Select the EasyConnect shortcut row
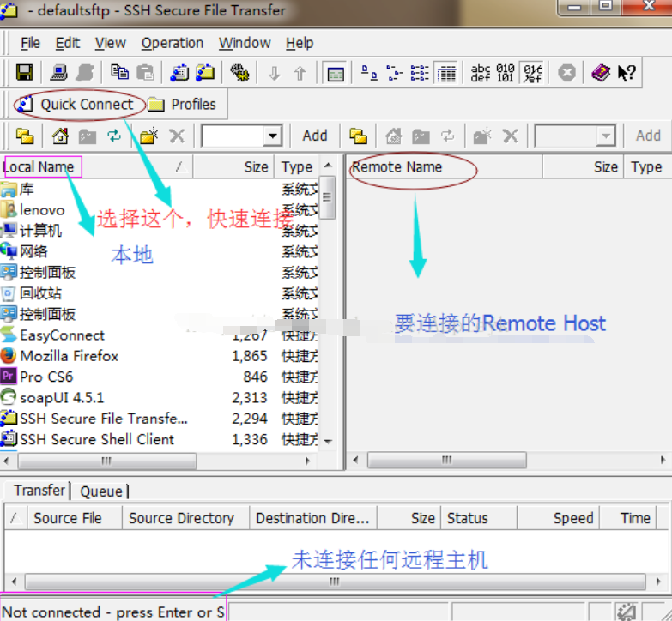This screenshot has width=672, height=621. (x=159, y=335)
